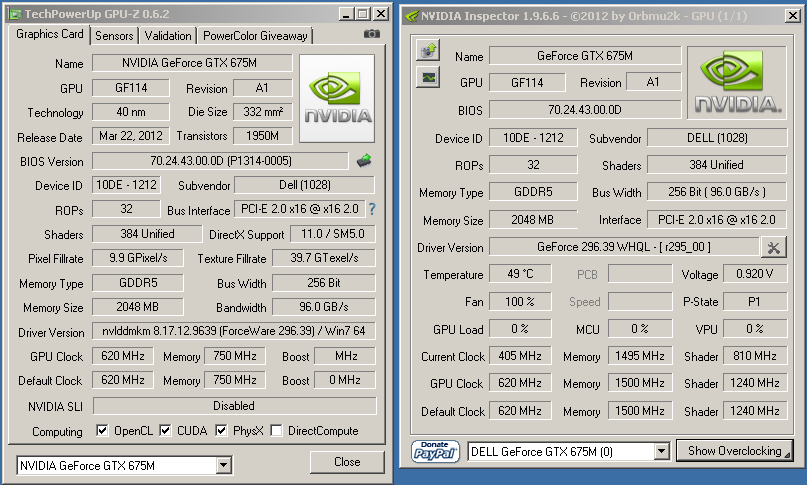Select the Graphics Card tab
Viewport: 807px width, 485px height.
(49, 34)
